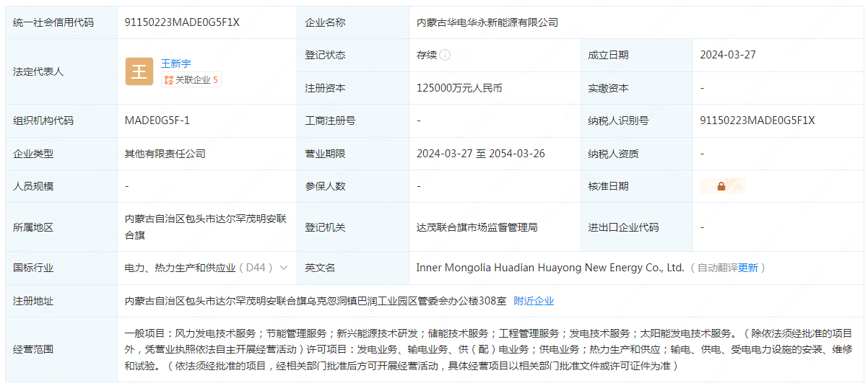This screenshot has height=386, width=868.
Task: Click the 进出口企业代码 label cell
Action: pos(635,227)
